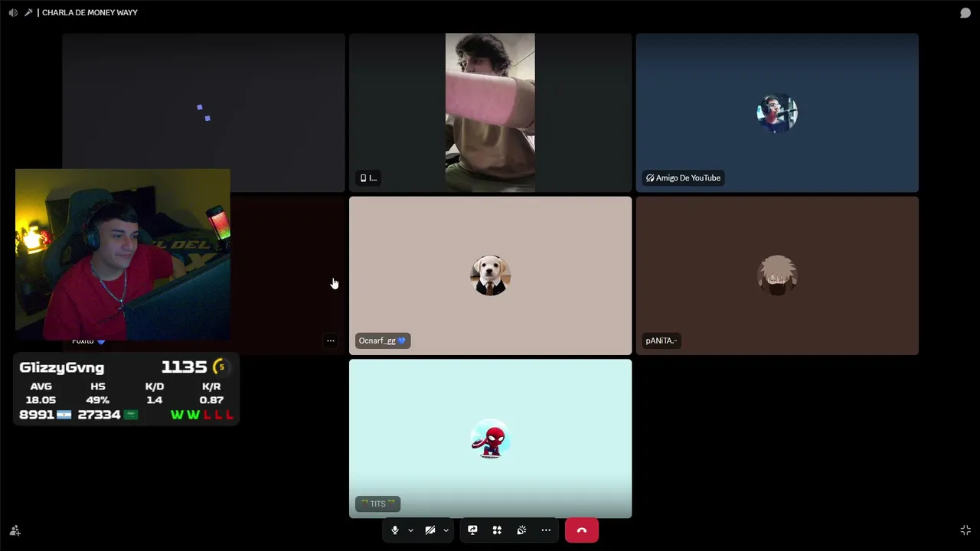Click the 1.4 K/D value
Viewport: 980px width, 551px height.
click(155, 400)
